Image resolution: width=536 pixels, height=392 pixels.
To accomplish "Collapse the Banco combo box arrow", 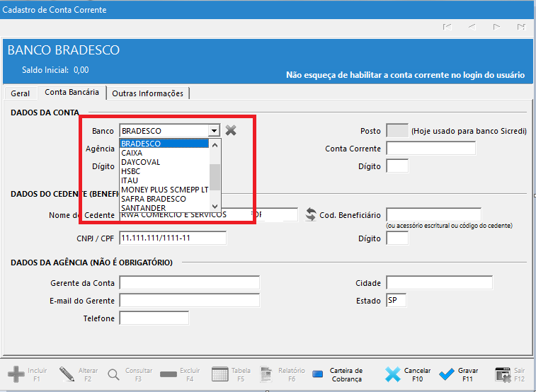I will click(x=214, y=130).
